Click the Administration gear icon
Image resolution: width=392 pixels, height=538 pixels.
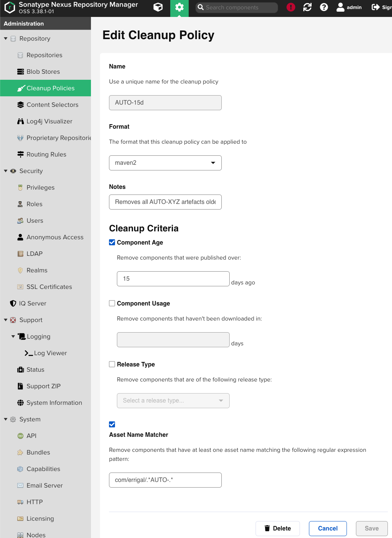[179, 7]
